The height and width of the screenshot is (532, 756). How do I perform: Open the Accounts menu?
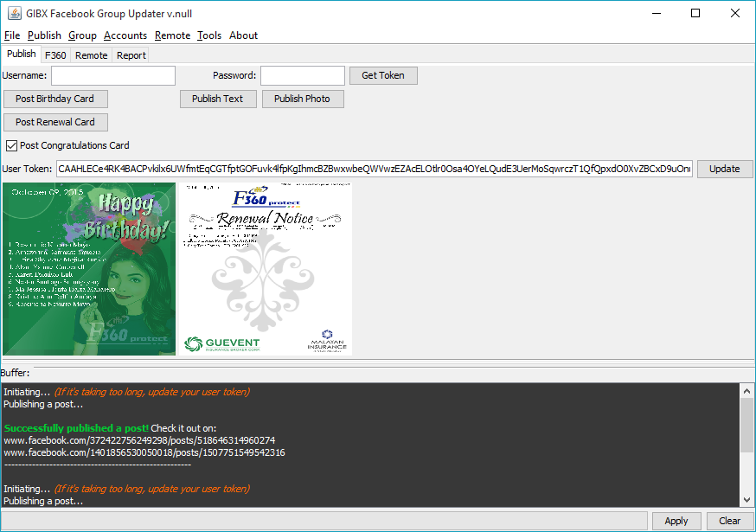click(125, 35)
